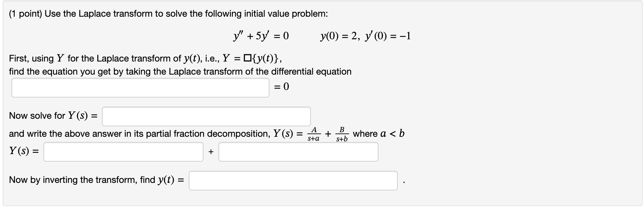Click the A over s+a fraction
This screenshot has height=212, width=644.
(x=314, y=134)
